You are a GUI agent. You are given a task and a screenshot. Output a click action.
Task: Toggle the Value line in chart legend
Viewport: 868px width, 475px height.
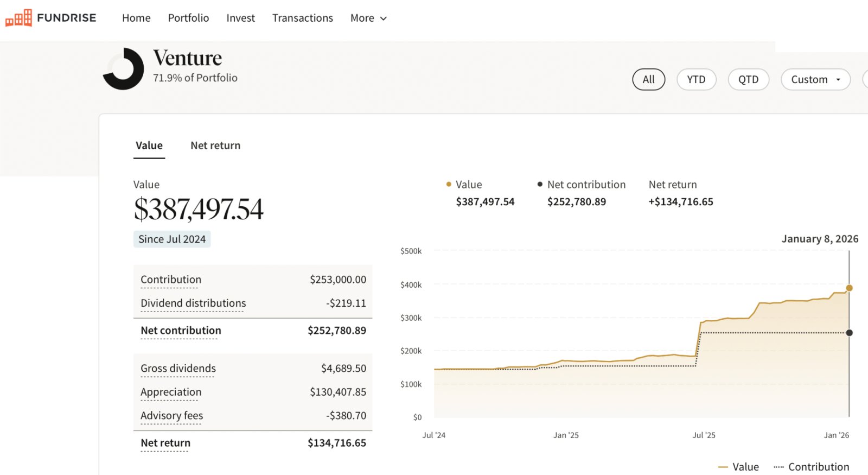(738, 467)
